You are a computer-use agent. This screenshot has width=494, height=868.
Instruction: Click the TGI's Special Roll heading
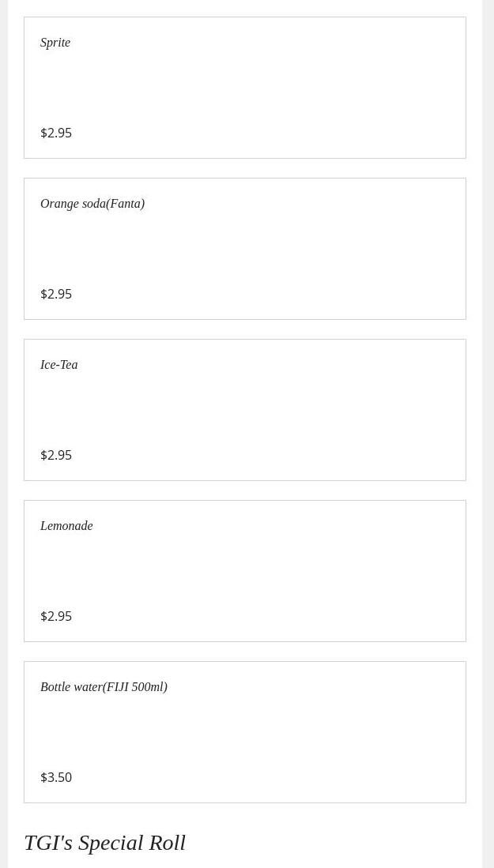(x=104, y=843)
